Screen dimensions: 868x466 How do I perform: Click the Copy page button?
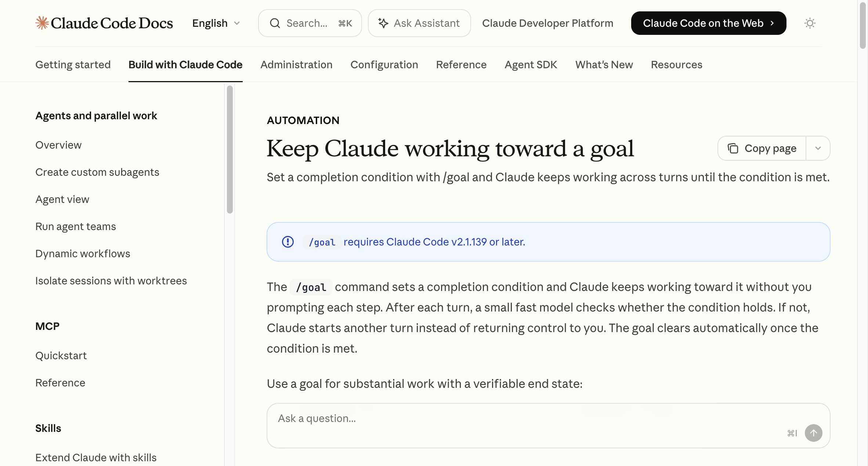[762, 148]
